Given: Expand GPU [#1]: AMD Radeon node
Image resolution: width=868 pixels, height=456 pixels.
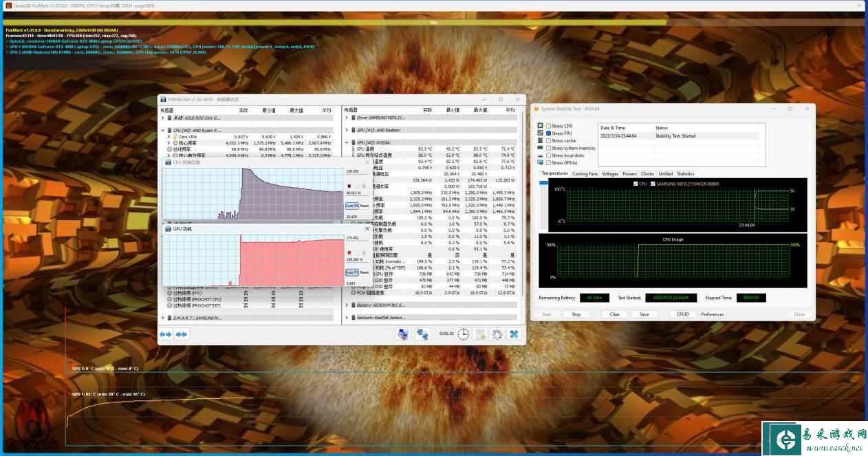Looking at the screenshot, I should (x=346, y=130).
